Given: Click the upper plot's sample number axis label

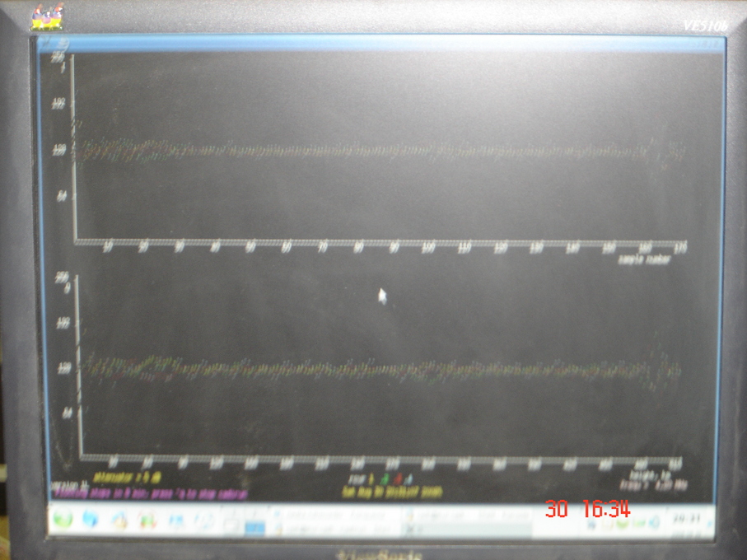Looking at the screenshot, I should (x=643, y=259).
